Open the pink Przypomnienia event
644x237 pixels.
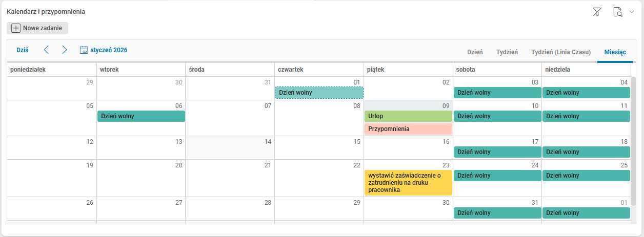pyautogui.click(x=408, y=129)
